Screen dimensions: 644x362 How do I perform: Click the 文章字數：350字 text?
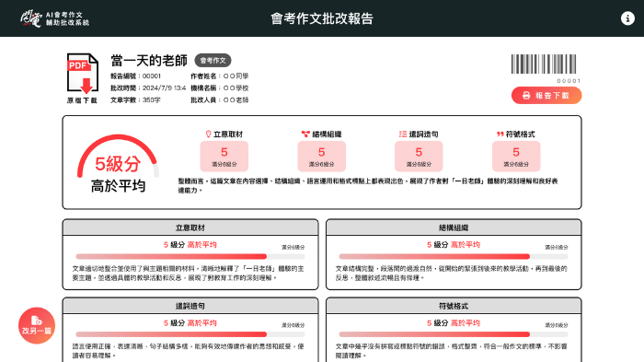tap(135, 100)
